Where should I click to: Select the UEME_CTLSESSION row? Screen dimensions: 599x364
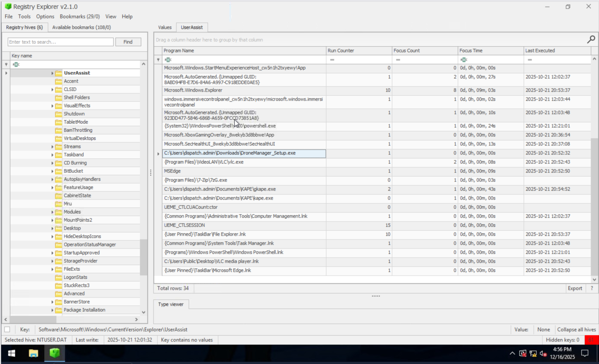377,225
